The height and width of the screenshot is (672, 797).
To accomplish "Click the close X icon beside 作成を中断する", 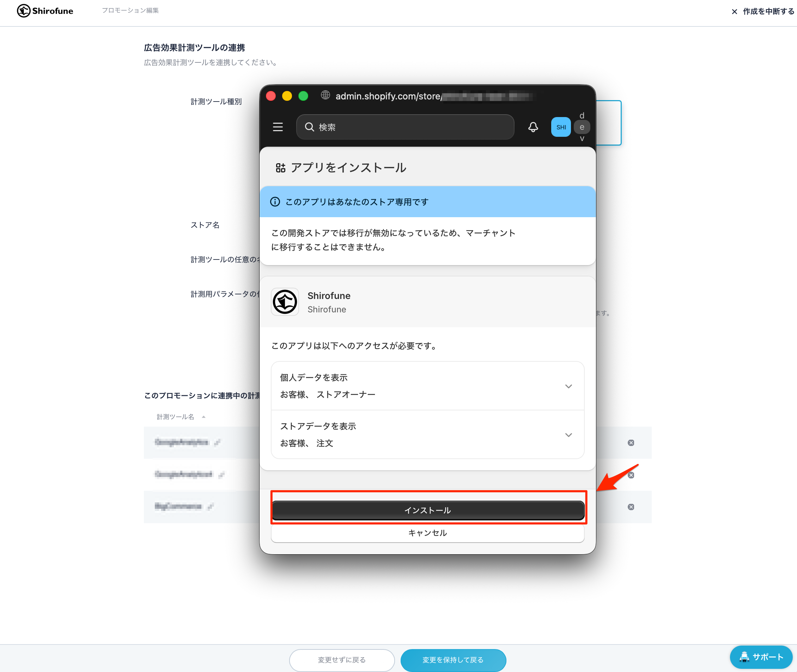I will (x=734, y=11).
